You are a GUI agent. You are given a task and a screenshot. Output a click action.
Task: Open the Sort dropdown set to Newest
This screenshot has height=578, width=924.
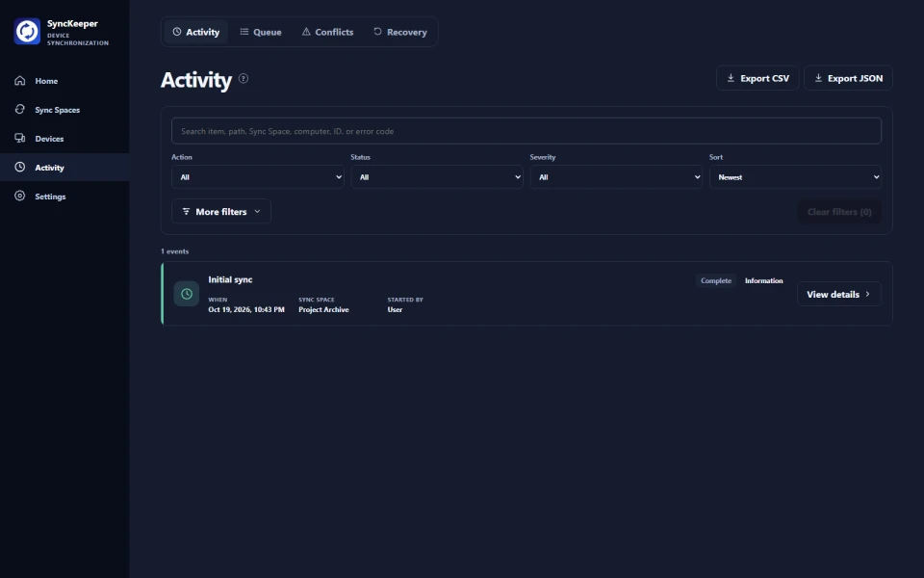796,177
